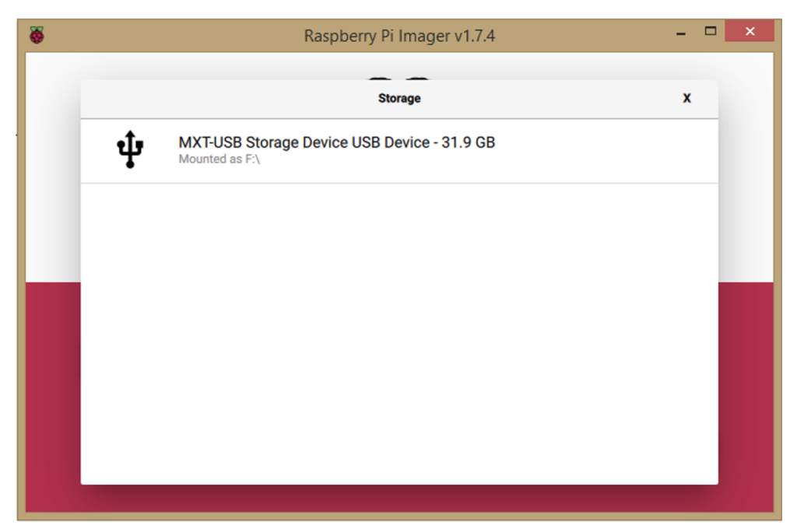Minimize the Raspberry Pi Imager window
797x532 pixels.
(681, 33)
